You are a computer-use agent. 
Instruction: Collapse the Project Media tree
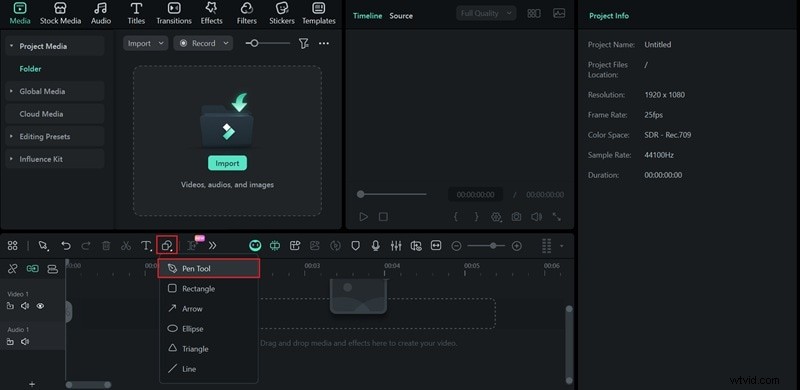(x=12, y=46)
